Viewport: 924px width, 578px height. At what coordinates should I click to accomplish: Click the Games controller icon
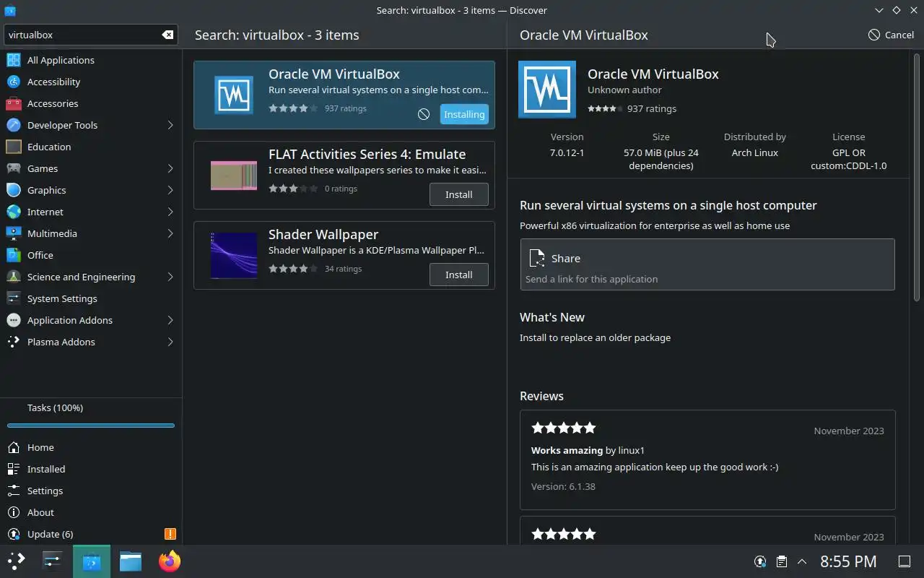tap(13, 168)
